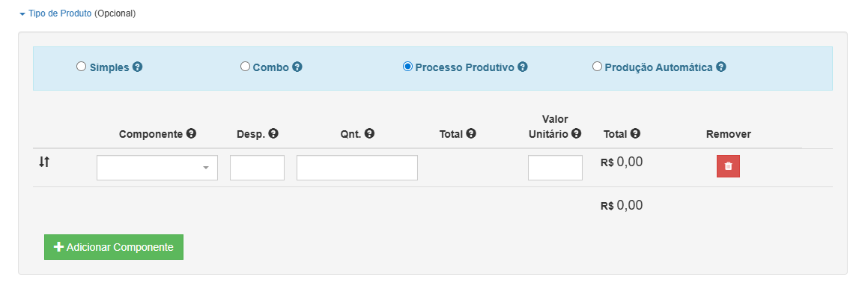
Task: Click the Componente column help icon
Action: click(191, 133)
